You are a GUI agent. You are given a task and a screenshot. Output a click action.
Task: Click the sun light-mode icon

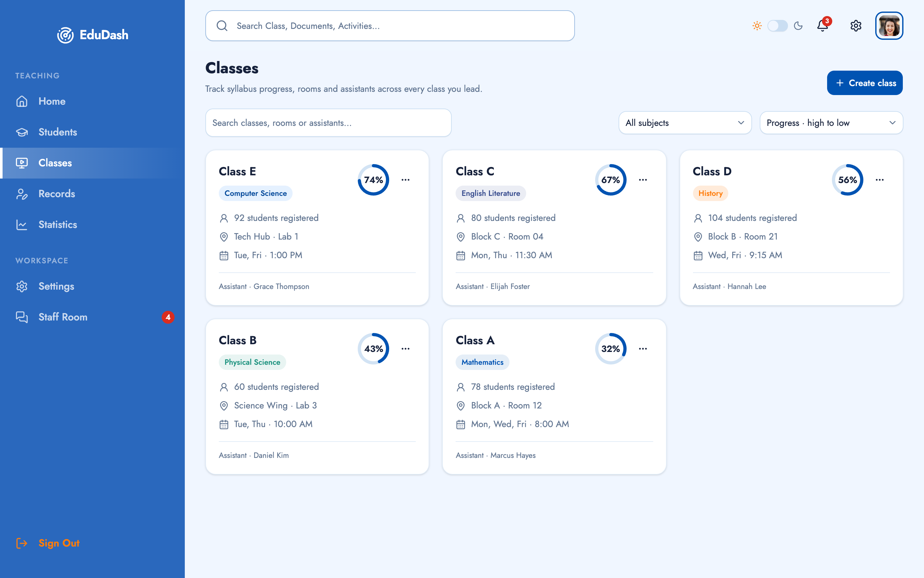coord(757,26)
